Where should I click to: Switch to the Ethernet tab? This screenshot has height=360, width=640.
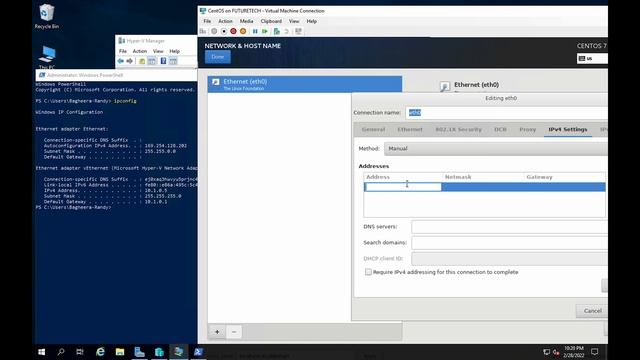410,129
